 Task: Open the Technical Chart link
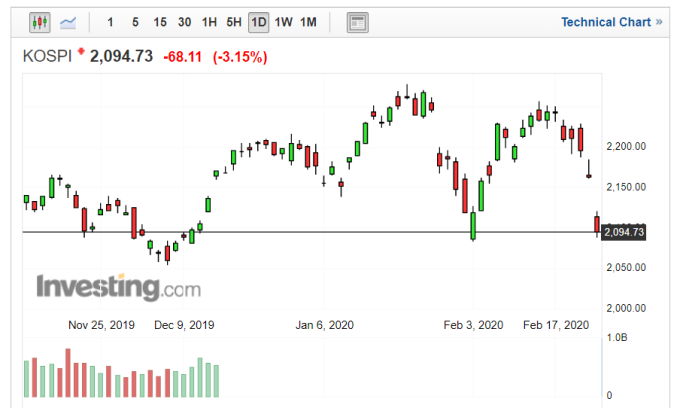pyautogui.click(x=611, y=22)
